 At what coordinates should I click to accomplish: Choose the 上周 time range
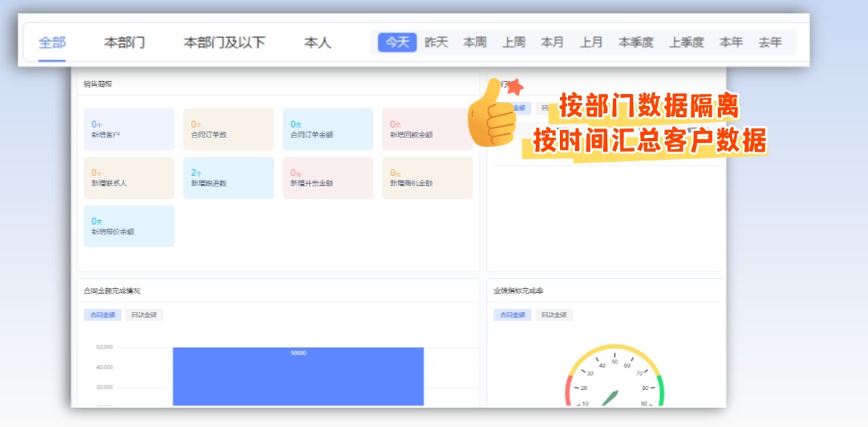(x=513, y=42)
